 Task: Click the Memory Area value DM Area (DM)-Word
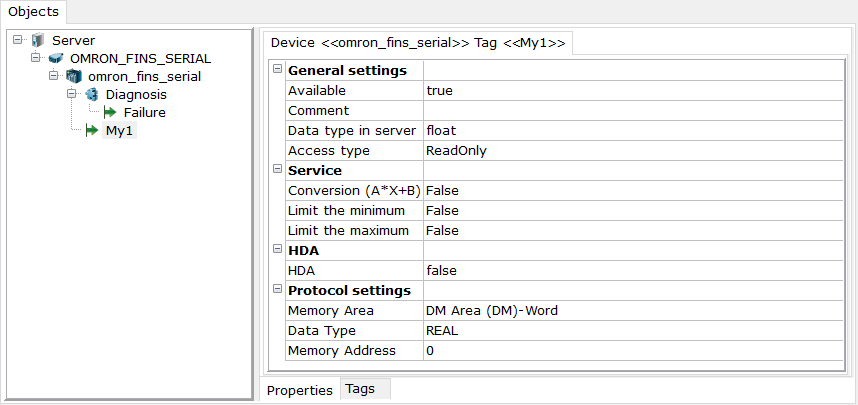633,310
